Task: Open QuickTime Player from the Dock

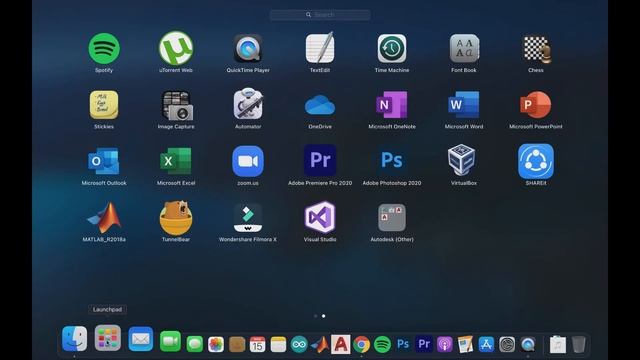Action: (528, 344)
